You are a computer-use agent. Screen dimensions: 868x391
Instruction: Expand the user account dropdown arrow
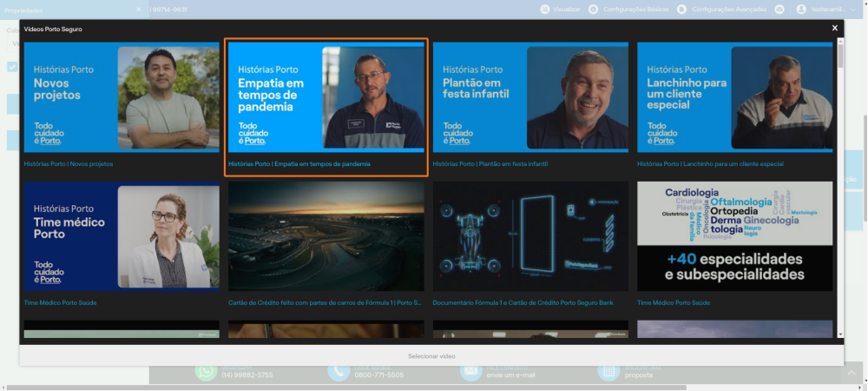[853, 10]
